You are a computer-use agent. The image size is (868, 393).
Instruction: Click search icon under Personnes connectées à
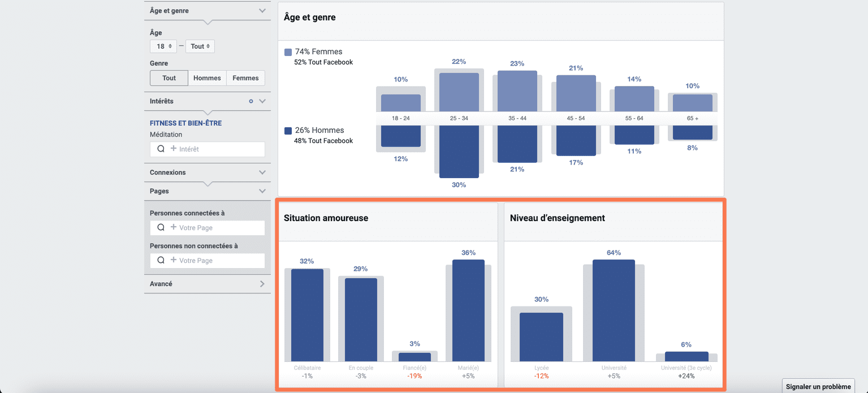[161, 228]
